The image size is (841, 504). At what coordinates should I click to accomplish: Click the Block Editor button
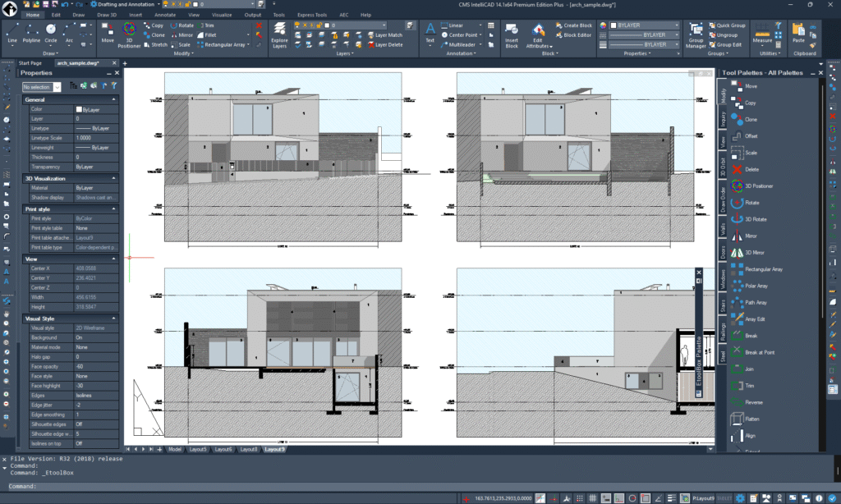pyautogui.click(x=573, y=34)
